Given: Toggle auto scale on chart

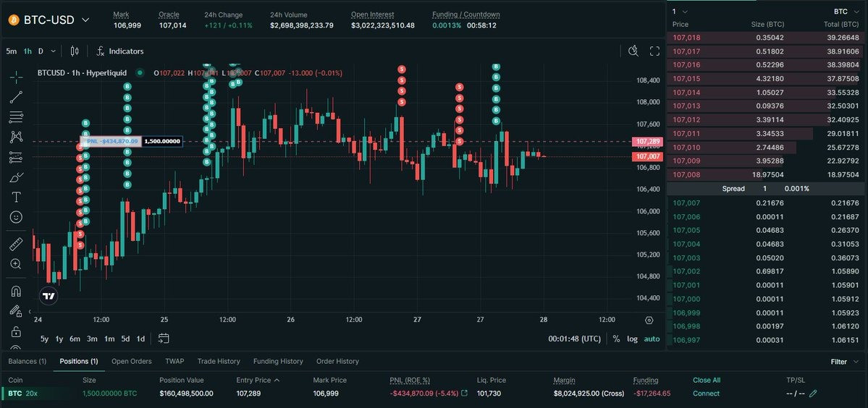Looking at the screenshot, I should (652, 339).
